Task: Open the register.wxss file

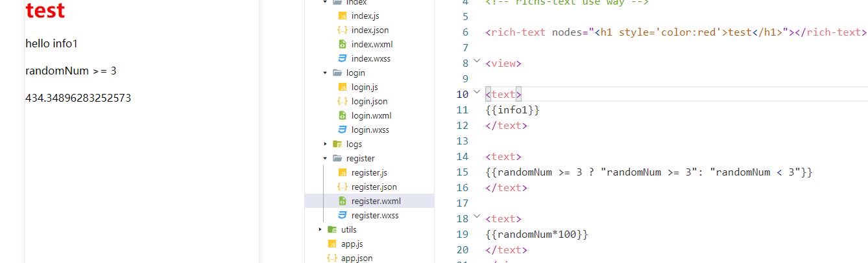Action: [375, 215]
